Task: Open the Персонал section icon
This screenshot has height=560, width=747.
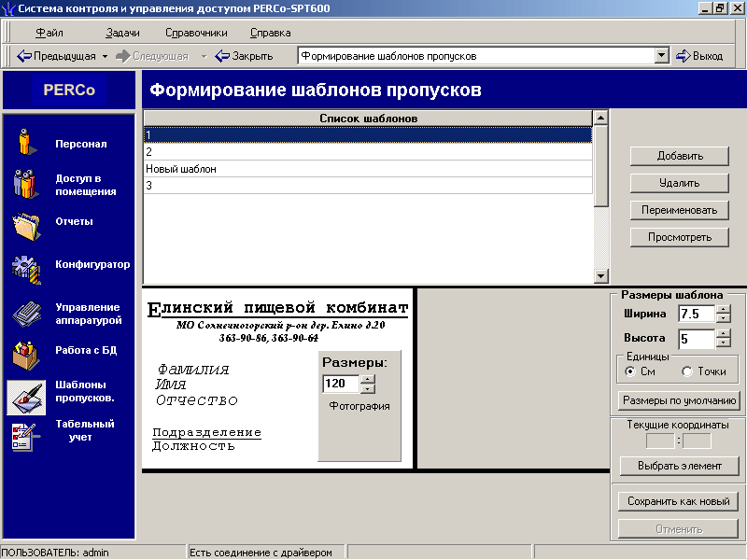Action: (27, 143)
